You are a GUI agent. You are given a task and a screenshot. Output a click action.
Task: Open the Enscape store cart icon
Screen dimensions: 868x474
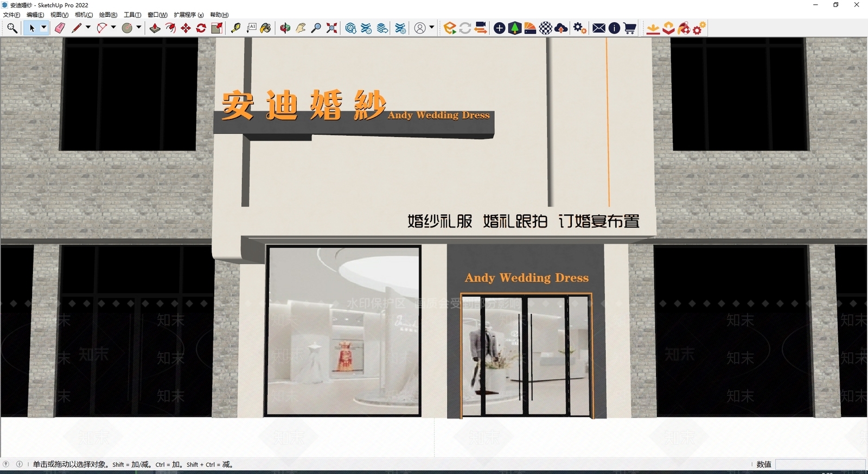click(x=630, y=28)
